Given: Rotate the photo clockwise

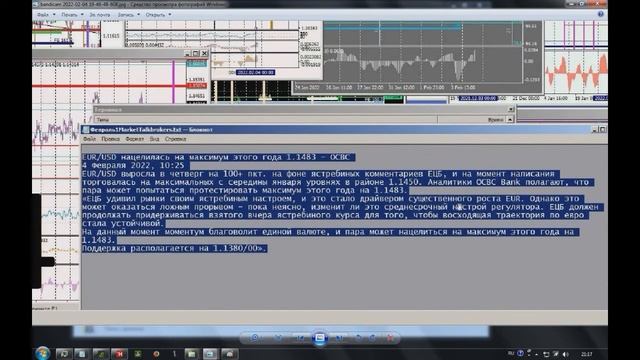Looking at the screenshot, I should [x=372, y=338].
